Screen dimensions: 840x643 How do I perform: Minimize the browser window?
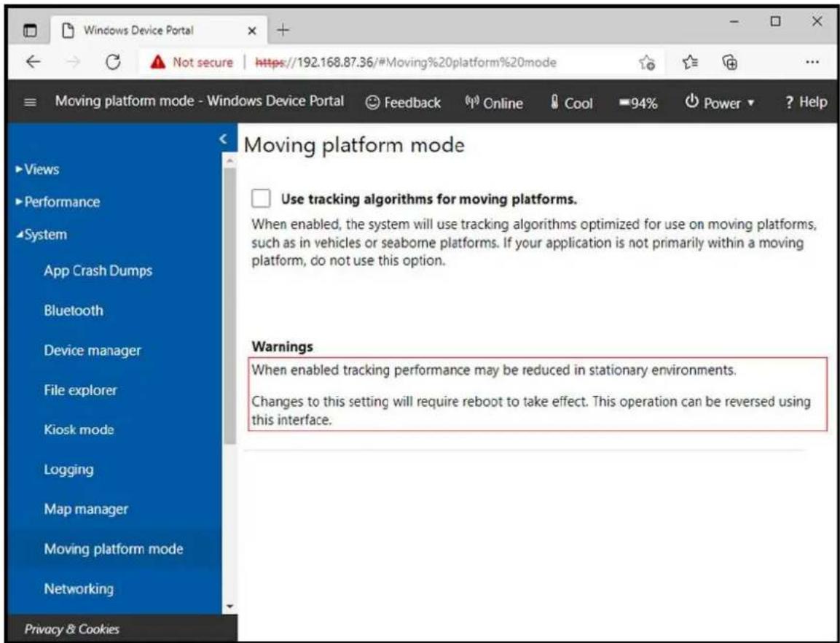pyautogui.click(x=734, y=22)
